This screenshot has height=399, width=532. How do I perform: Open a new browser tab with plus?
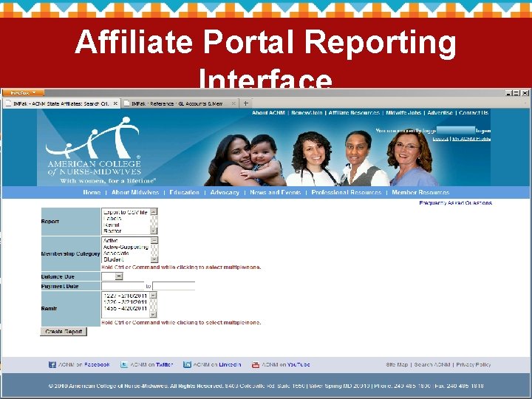(245, 103)
